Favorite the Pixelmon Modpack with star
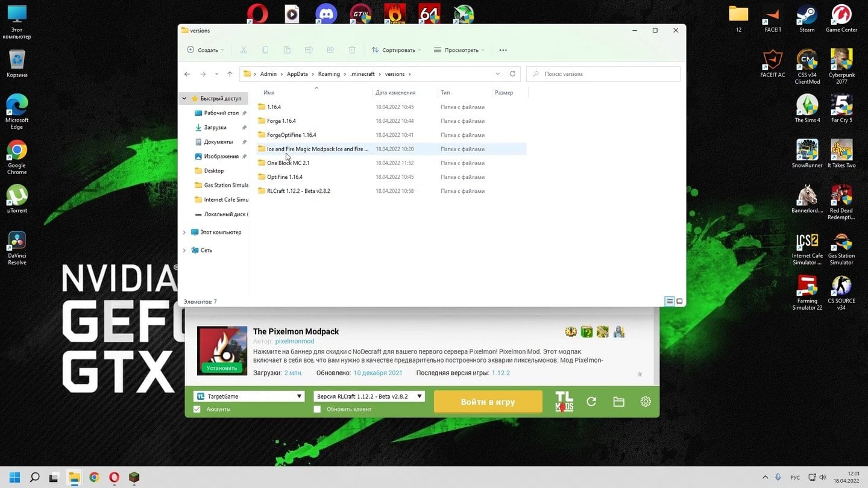Image resolution: width=868 pixels, height=488 pixels. pos(640,374)
